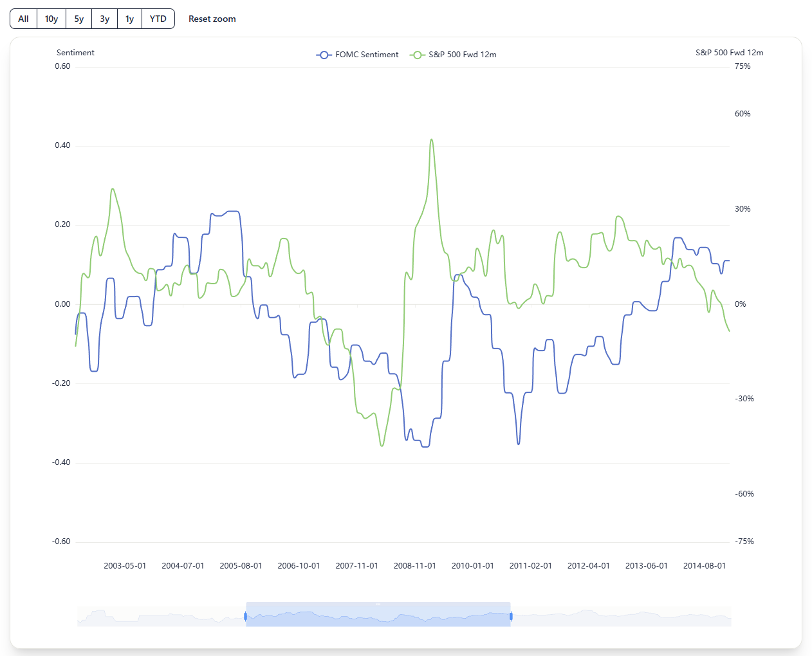Switch to the 10y time range
Viewport: 812px width, 656px height.
pyautogui.click(x=51, y=19)
